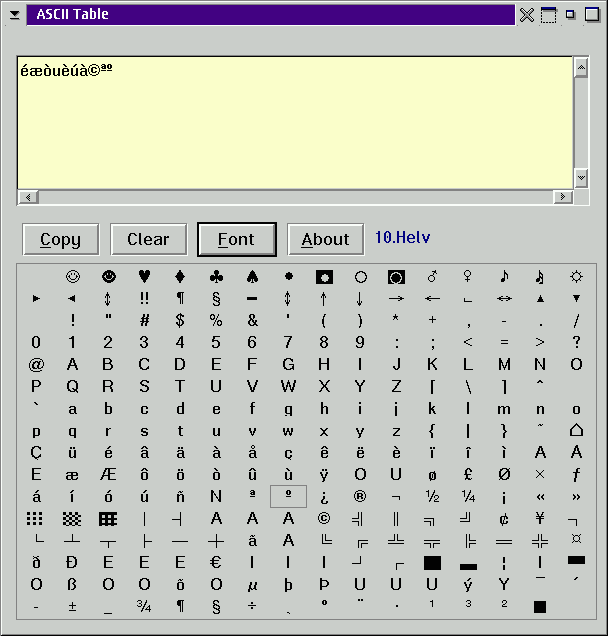
Task: Select the female symbol character
Action: pos(468,277)
